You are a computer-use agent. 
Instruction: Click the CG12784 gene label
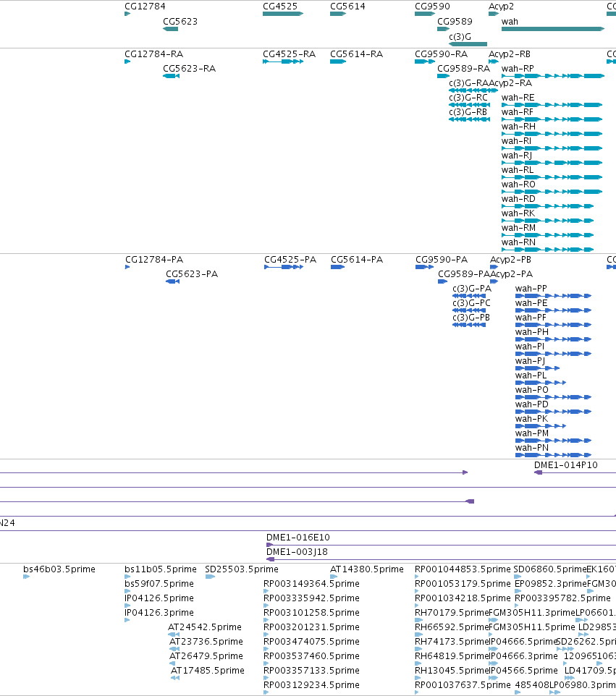pyautogui.click(x=145, y=7)
